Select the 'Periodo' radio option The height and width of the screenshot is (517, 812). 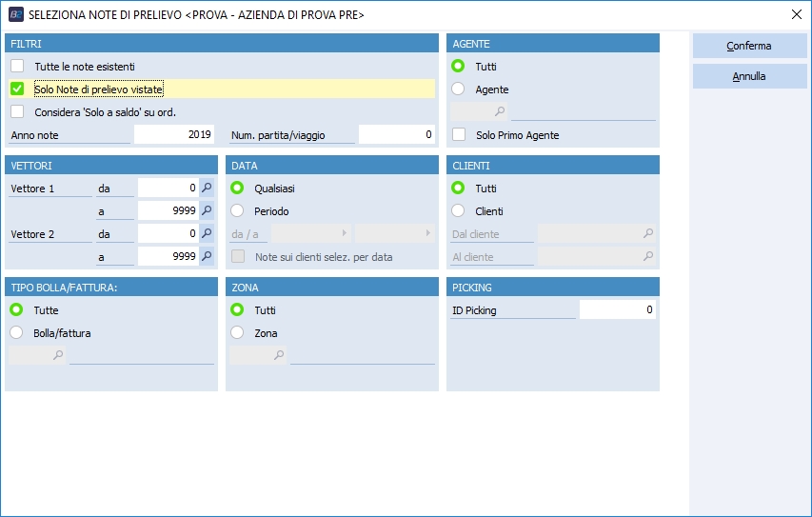(238, 211)
